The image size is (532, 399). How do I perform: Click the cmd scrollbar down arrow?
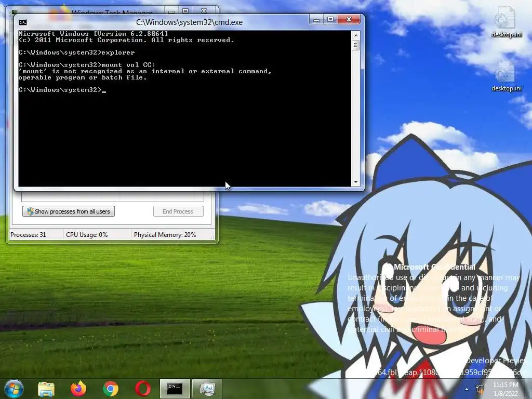355,182
